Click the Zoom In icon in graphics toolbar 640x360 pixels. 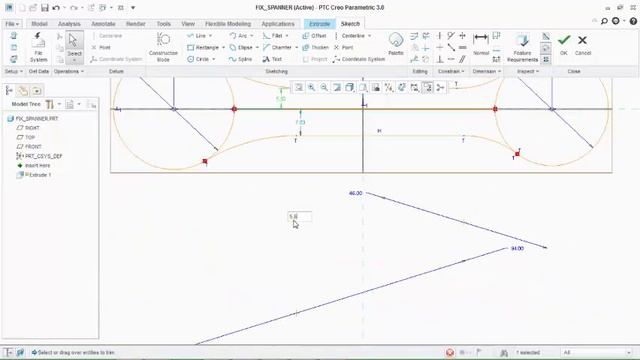coord(311,87)
